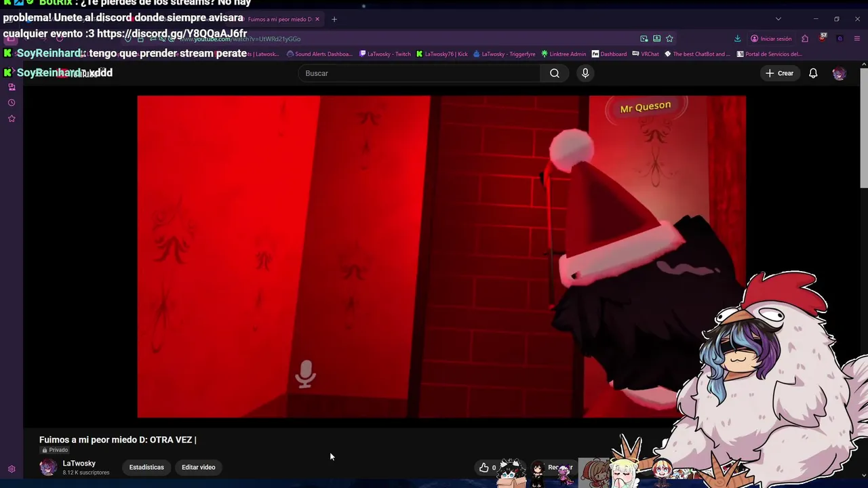Click the Recortar clip button

(560, 467)
